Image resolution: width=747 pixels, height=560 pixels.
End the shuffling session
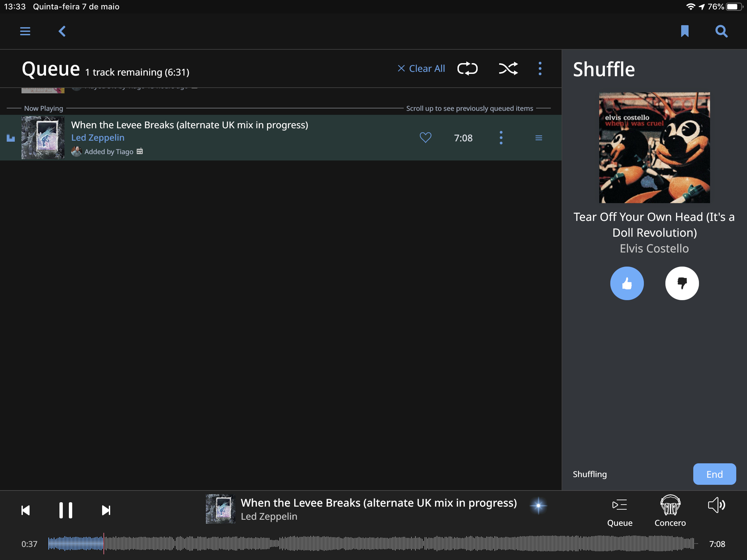point(714,474)
